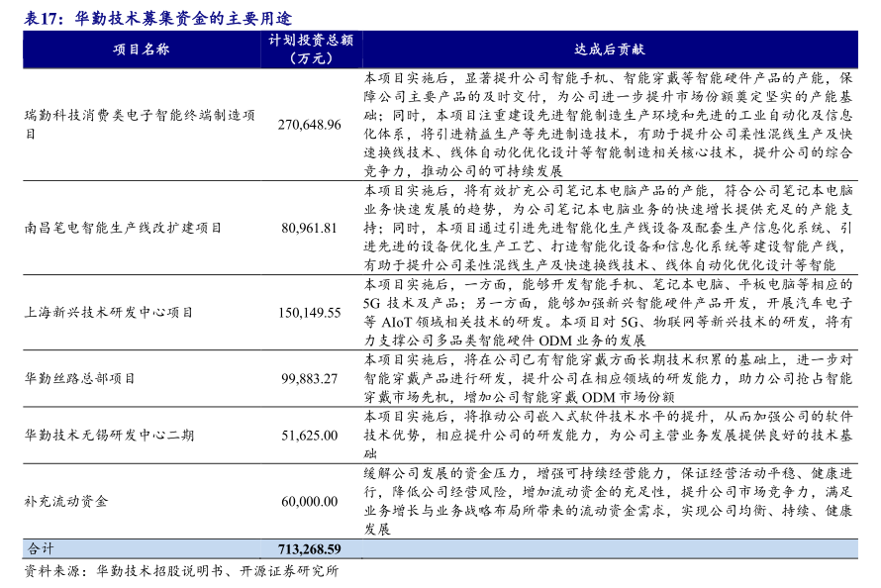Click the 补充流动资金 contribution description text
Viewport: 881px width, 588px height.
(x=607, y=501)
